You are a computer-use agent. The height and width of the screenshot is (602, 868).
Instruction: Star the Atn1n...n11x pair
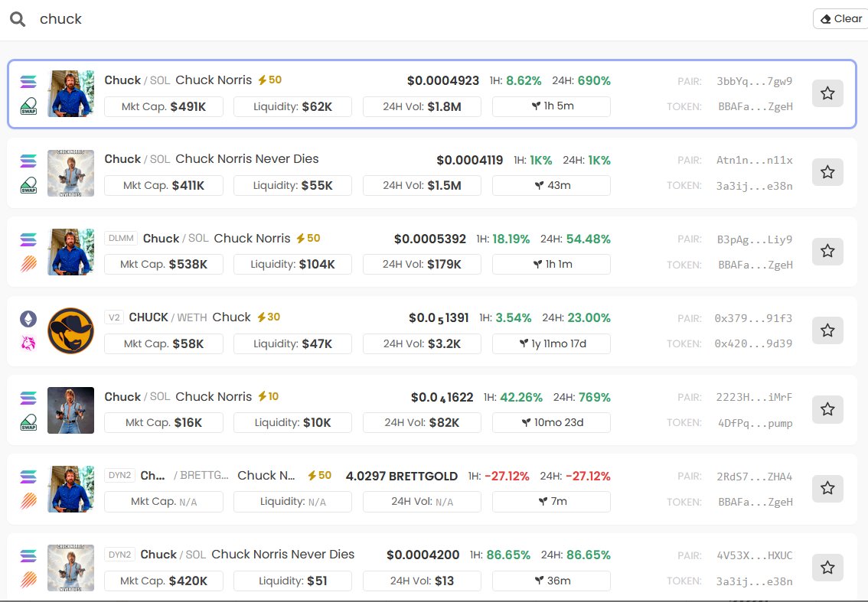pos(827,172)
